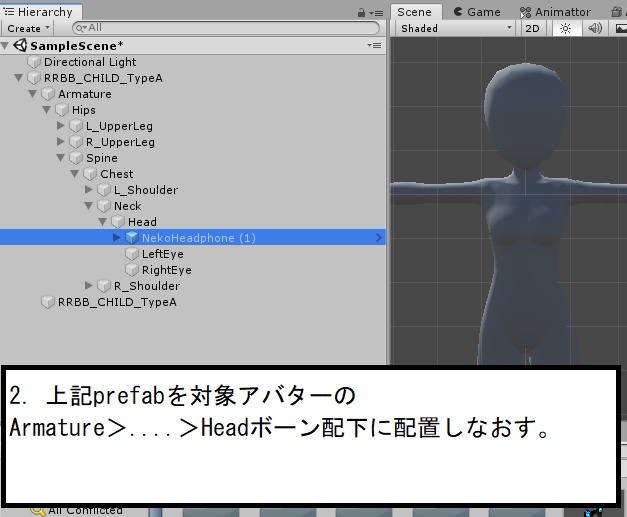The width and height of the screenshot is (627, 517).
Task: Switch to the Scene tab
Action: (x=415, y=12)
